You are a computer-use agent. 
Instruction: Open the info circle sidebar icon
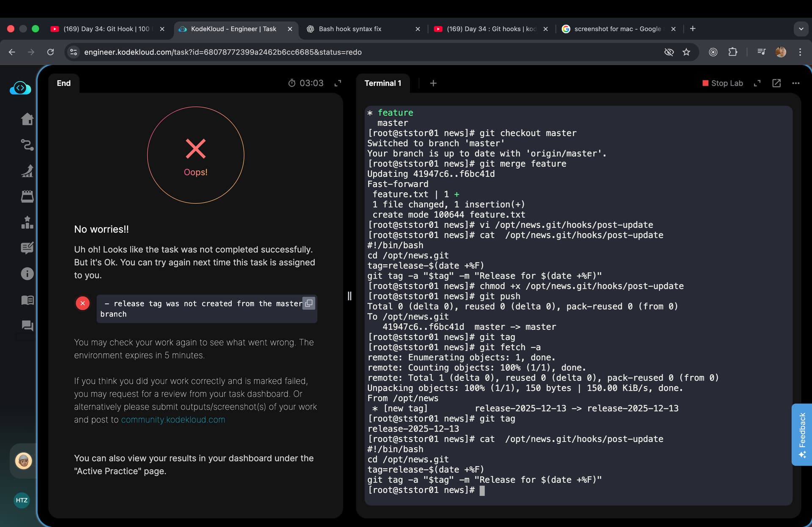tap(27, 274)
